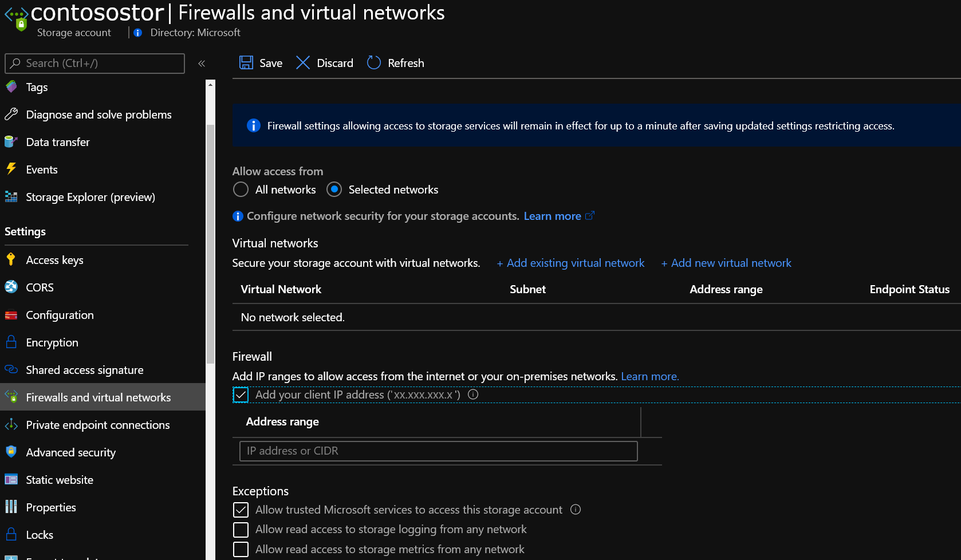Click the Encryption lock icon
The image size is (961, 560).
[x=11, y=342]
